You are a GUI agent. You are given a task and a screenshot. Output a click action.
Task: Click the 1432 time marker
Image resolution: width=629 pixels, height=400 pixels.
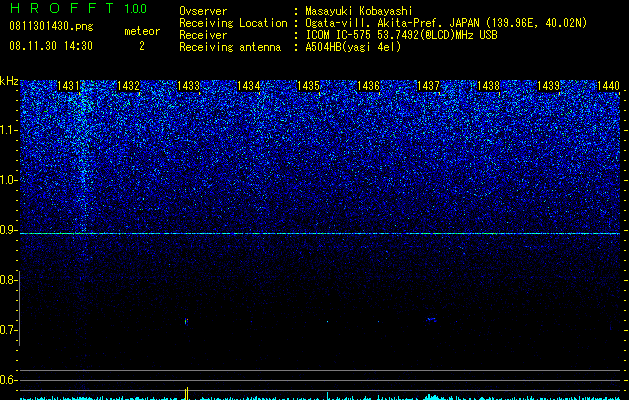point(128,86)
